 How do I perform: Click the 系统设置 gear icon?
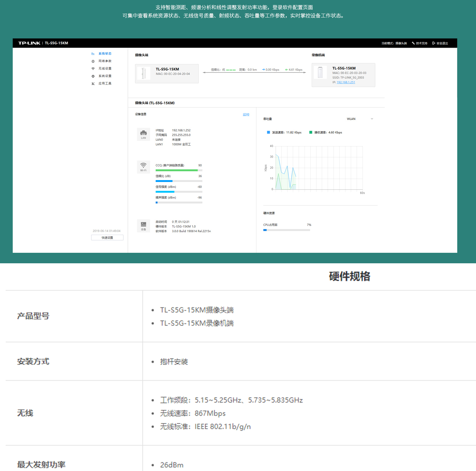(x=93, y=76)
